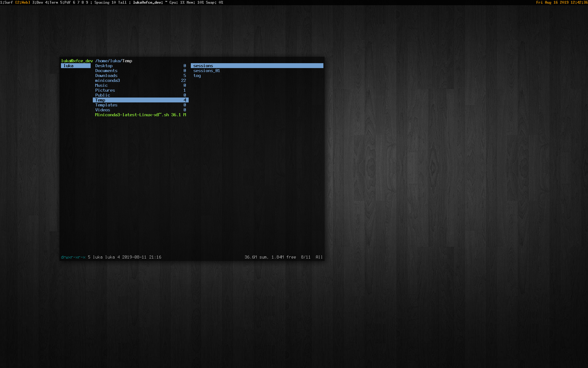Open the Documents directory
588x368 pixels.
[x=106, y=71]
